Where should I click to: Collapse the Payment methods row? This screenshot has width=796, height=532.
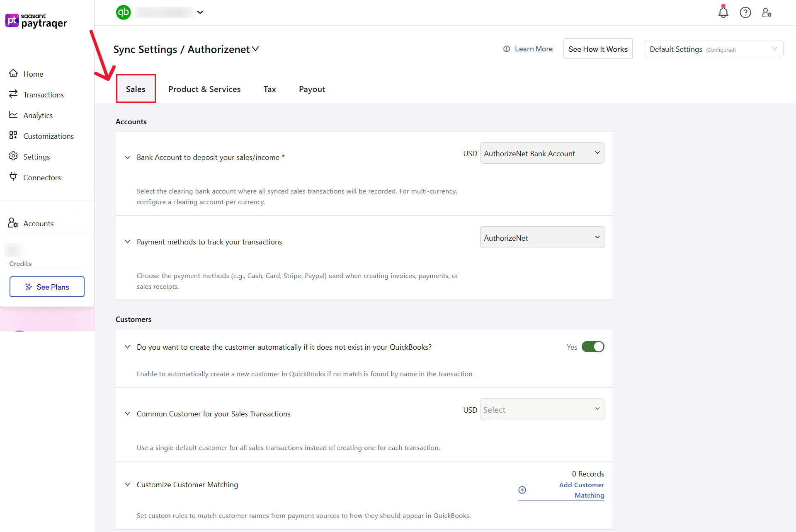(x=128, y=242)
